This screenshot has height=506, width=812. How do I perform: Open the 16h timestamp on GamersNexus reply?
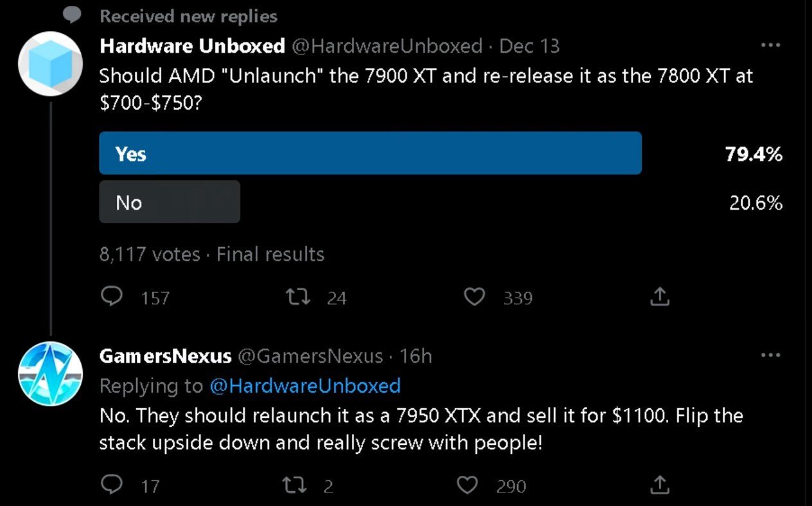click(415, 356)
